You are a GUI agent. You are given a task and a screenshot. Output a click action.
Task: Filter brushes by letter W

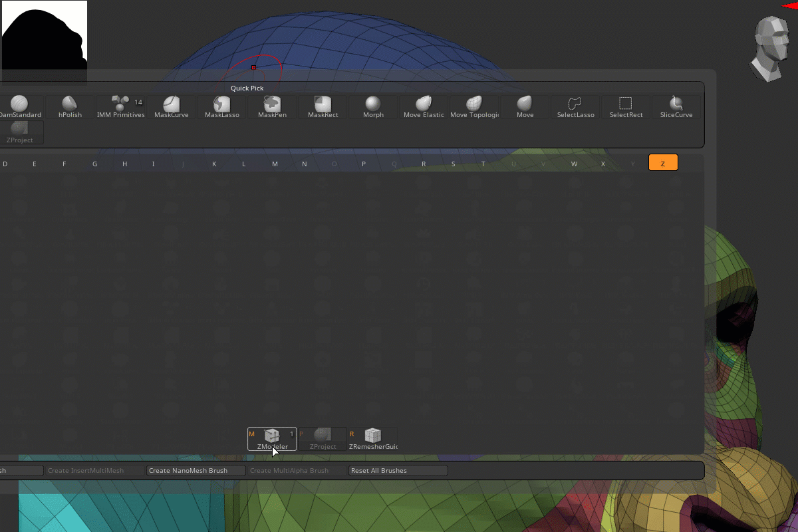pyautogui.click(x=574, y=164)
